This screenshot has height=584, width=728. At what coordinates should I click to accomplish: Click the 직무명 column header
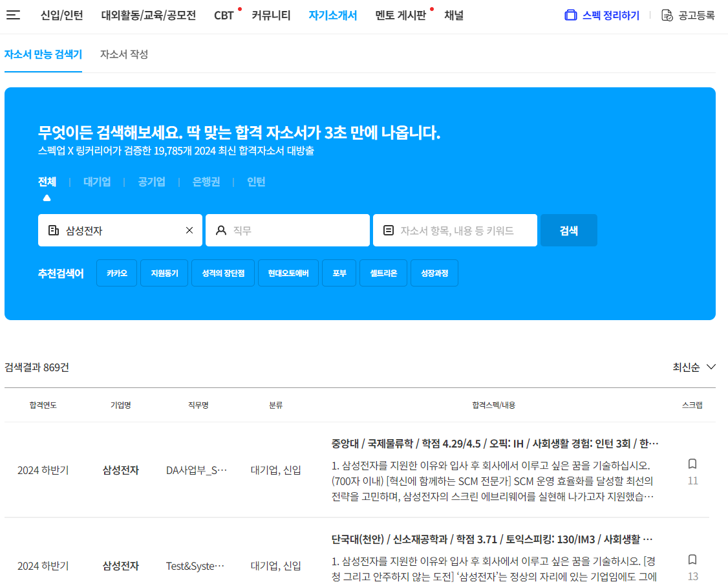click(198, 405)
